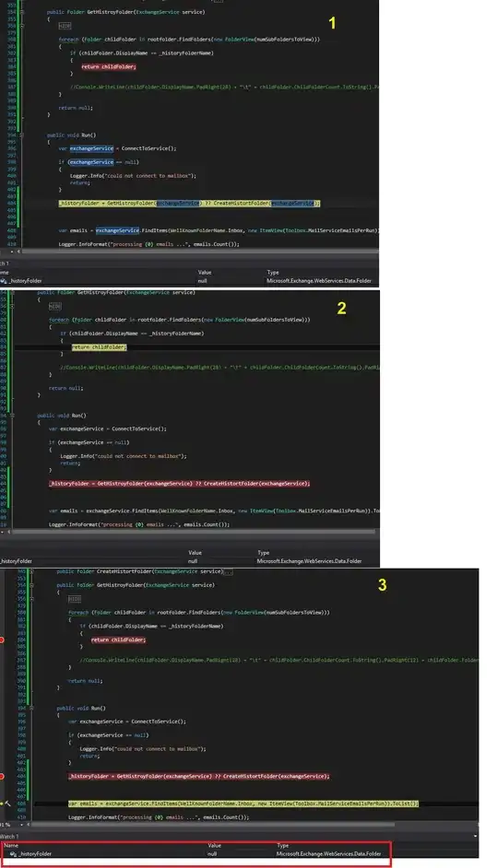Click Value column header in screenshot 1 watch
The width and height of the screenshot is (498, 868).
pos(205,273)
